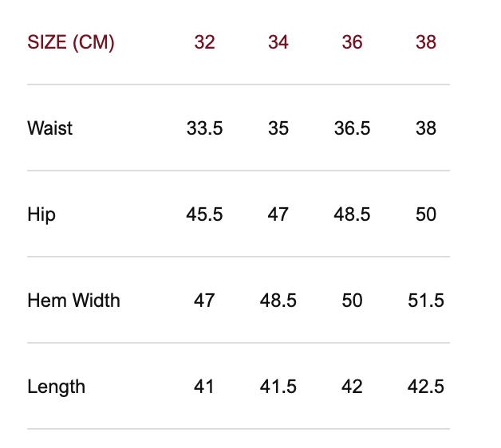501x448 pixels.
Task: Click hem width for size 32
Action: click(x=204, y=301)
